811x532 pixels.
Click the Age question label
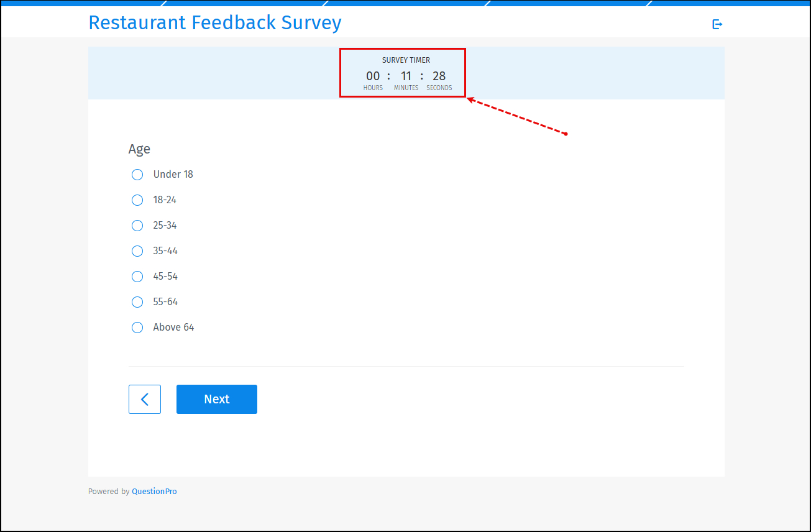(139, 149)
